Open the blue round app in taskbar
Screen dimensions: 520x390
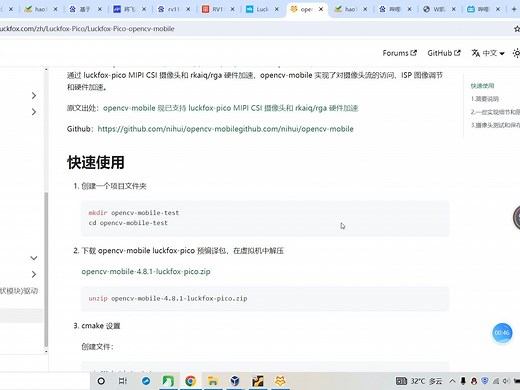point(146,381)
